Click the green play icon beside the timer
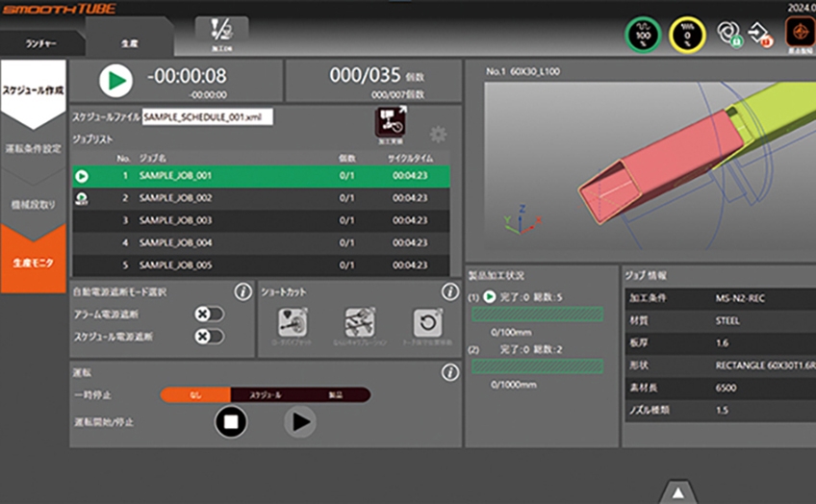816x504 pixels. click(x=114, y=82)
